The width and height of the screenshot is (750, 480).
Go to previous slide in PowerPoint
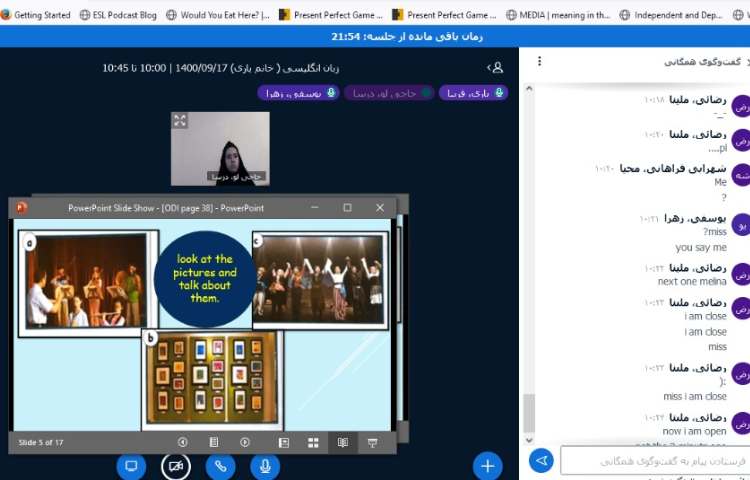(183, 442)
